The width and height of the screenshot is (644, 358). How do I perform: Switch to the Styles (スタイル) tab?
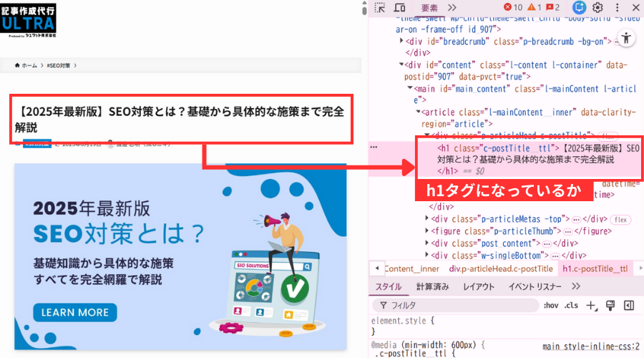click(388, 287)
